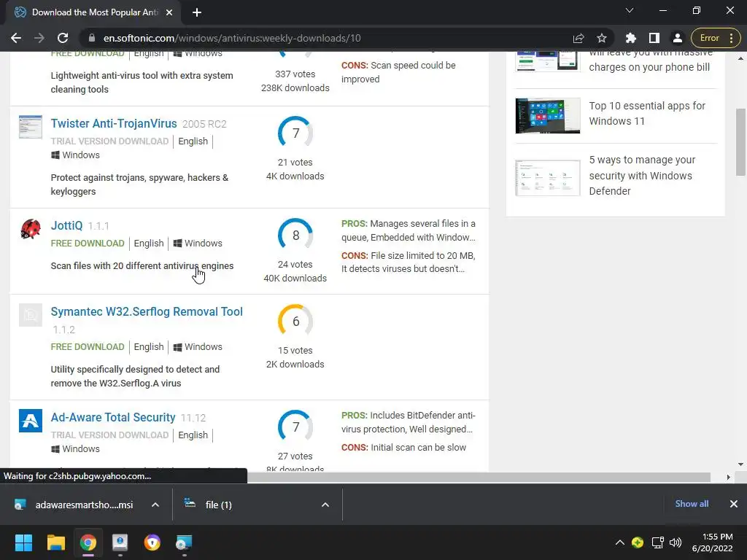Image resolution: width=747 pixels, height=560 pixels.
Task: Click the Windows 11 apps article thumbnail
Action: point(548,116)
